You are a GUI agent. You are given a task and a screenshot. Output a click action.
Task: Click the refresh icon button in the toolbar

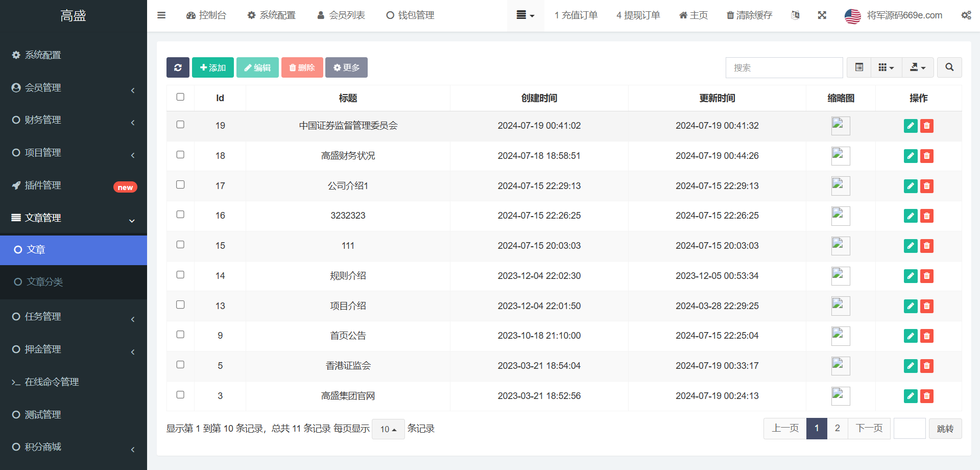(x=178, y=67)
